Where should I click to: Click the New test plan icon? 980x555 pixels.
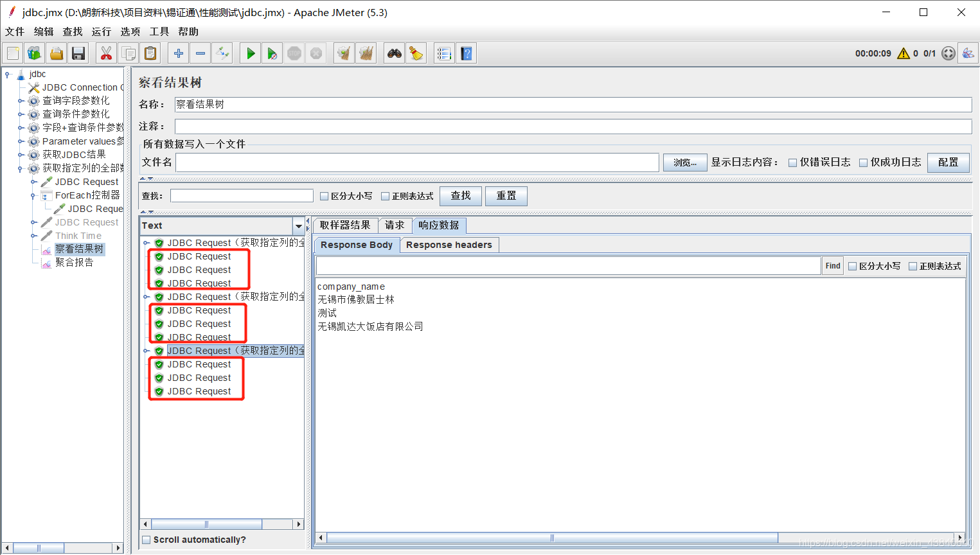click(13, 53)
